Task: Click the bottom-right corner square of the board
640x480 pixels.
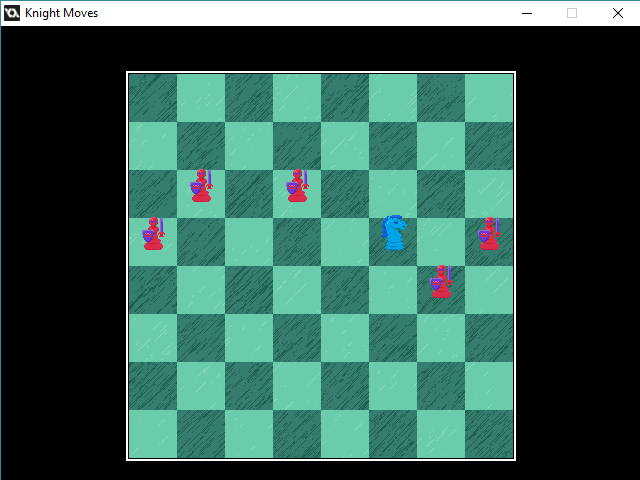Action: [489, 434]
